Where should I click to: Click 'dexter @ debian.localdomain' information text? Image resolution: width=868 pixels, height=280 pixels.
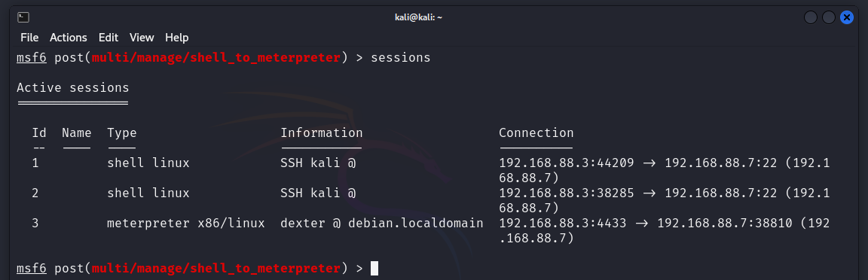tap(382, 224)
